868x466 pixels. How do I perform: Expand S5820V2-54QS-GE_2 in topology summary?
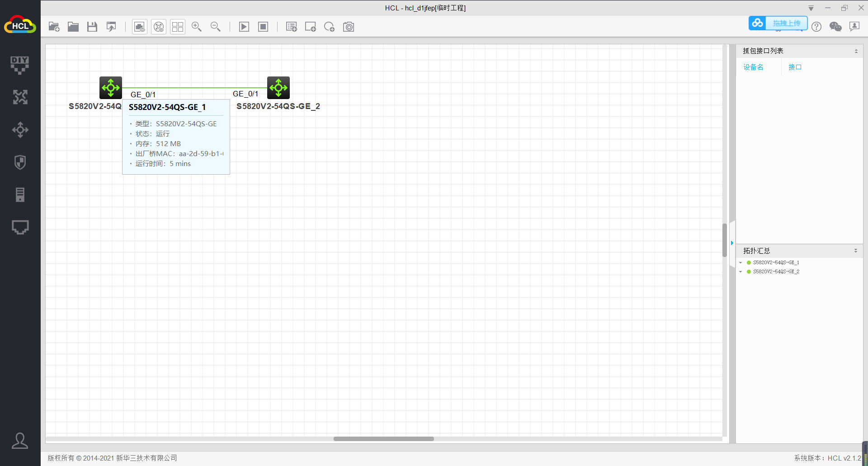pos(741,272)
